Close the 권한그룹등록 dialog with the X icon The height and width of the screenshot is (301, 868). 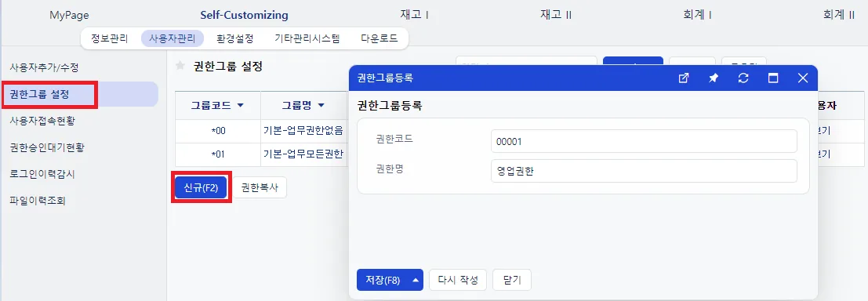[x=803, y=78]
